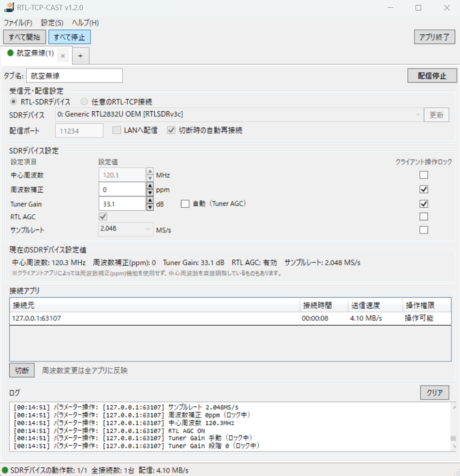Click log line Tuner Gain 段階 0
The image size is (460, 476).
point(137,446)
